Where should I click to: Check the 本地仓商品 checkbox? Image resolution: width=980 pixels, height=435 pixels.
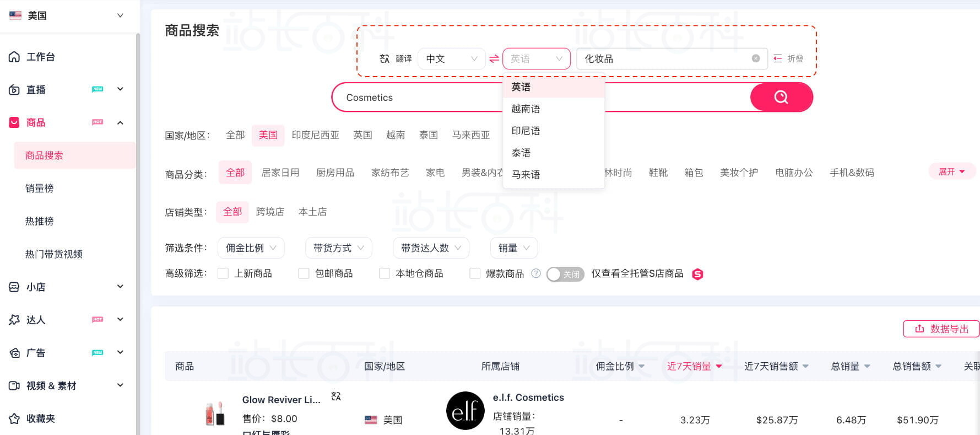click(x=385, y=273)
